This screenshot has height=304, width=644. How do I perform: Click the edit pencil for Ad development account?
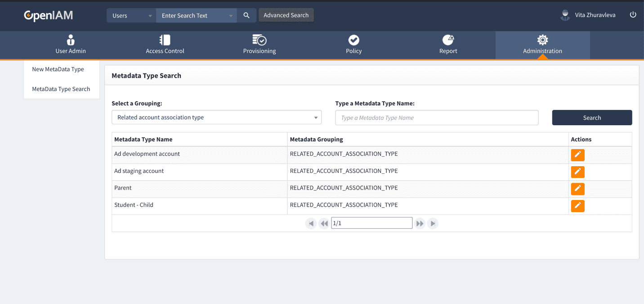(x=577, y=155)
